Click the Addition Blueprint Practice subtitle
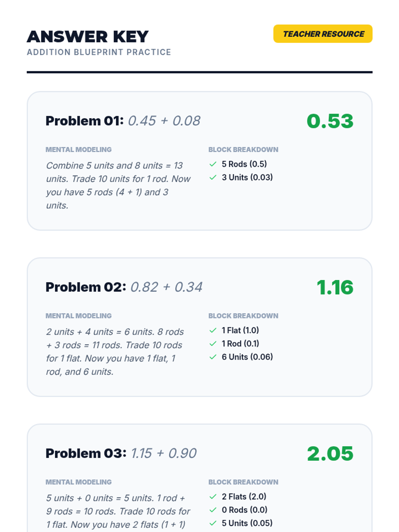This screenshot has width=399, height=532. click(x=99, y=52)
